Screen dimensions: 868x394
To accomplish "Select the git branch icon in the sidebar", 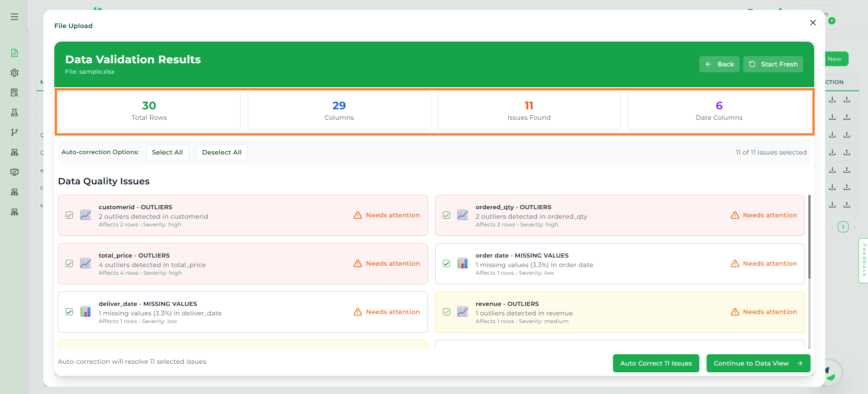I will [x=14, y=132].
